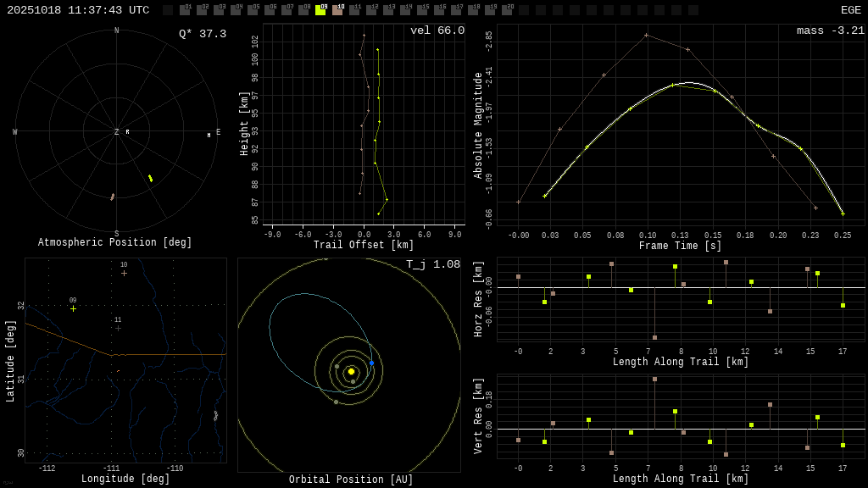The image size is (868, 488).
Task: Click the zenith Z marker in polar plot
Action: click(x=117, y=132)
